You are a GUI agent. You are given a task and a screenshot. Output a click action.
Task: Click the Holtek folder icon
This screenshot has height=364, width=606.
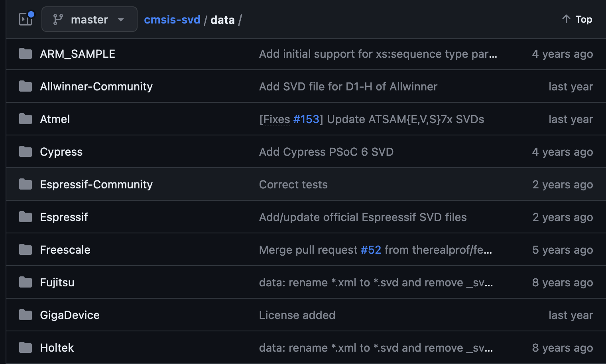pyautogui.click(x=26, y=348)
